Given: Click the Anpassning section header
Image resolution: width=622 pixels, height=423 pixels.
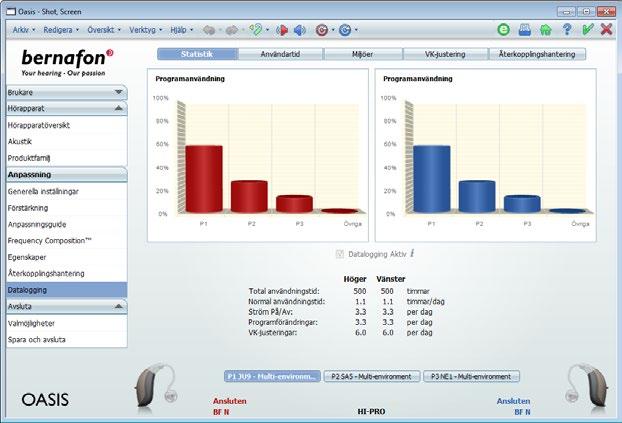Looking at the screenshot, I should (x=67, y=175).
